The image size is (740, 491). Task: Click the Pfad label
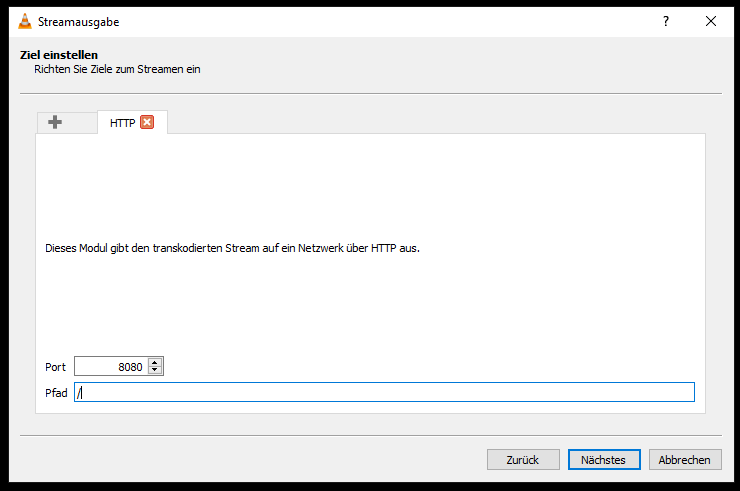[56, 393]
